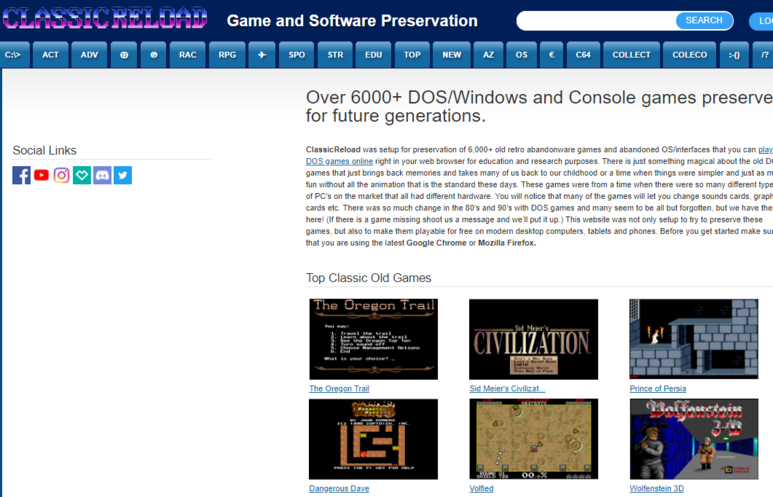This screenshot has width=773, height=497.
Task: Open the Instagram social link
Action: coord(62,175)
